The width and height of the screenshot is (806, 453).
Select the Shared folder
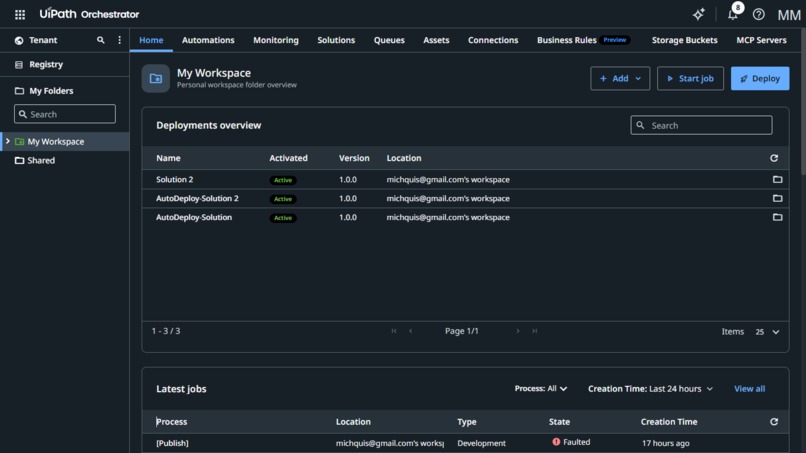[41, 160]
